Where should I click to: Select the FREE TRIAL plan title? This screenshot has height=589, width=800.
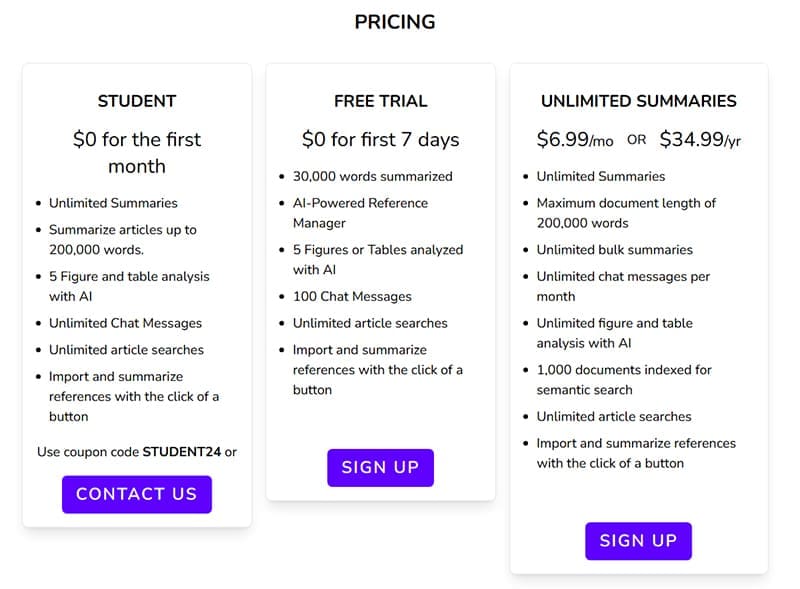tap(380, 101)
